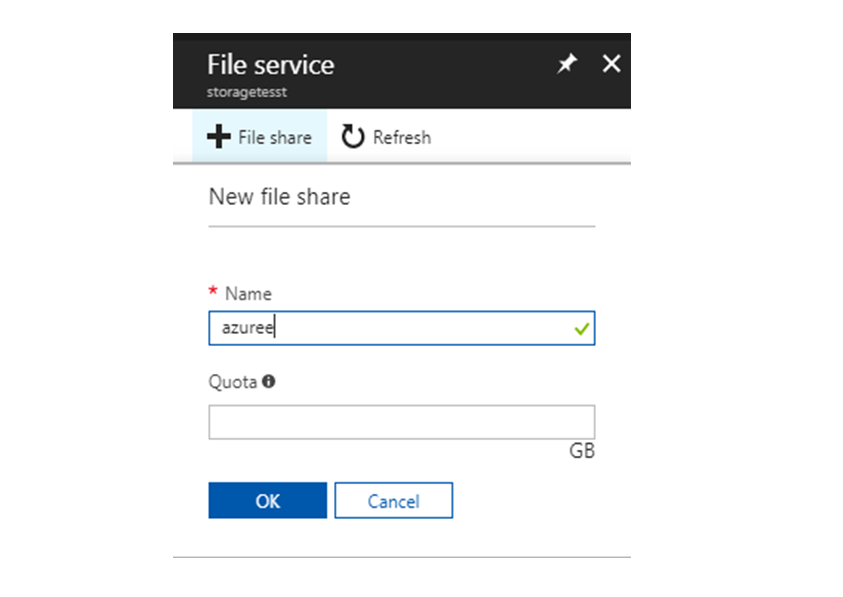The height and width of the screenshot is (597, 843).
Task: Click the red asterisk beside Name
Action: coord(213,290)
